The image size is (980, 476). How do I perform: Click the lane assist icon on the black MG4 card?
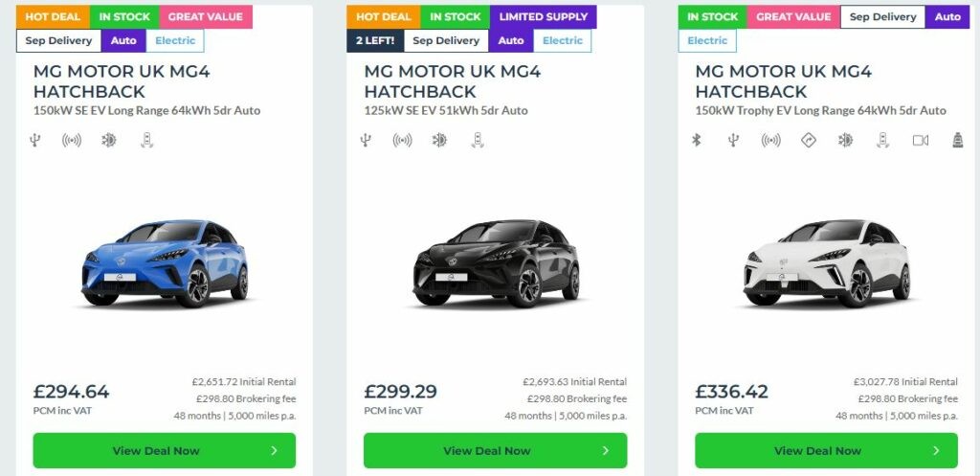pyautogui.click(x=477, y=141)
